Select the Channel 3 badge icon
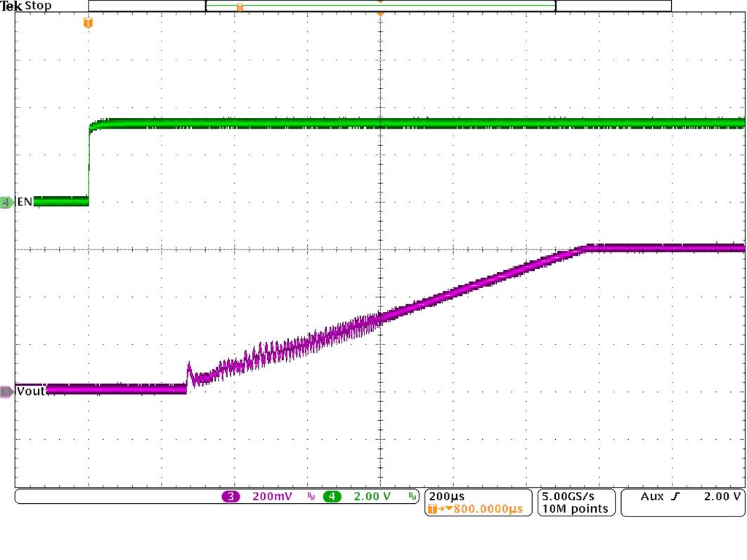This screenshot has height=560, width=747. click(230, 496)
